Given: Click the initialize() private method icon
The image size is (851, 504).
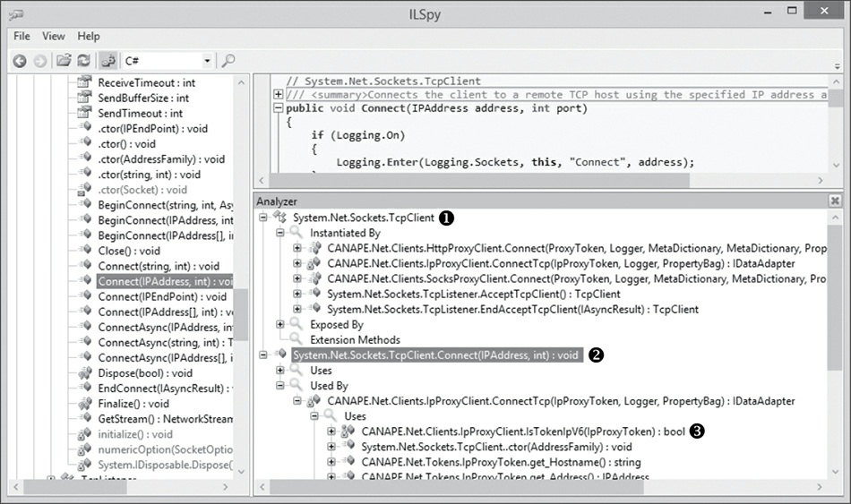Looking at the screenshot, I should [84, 434].
